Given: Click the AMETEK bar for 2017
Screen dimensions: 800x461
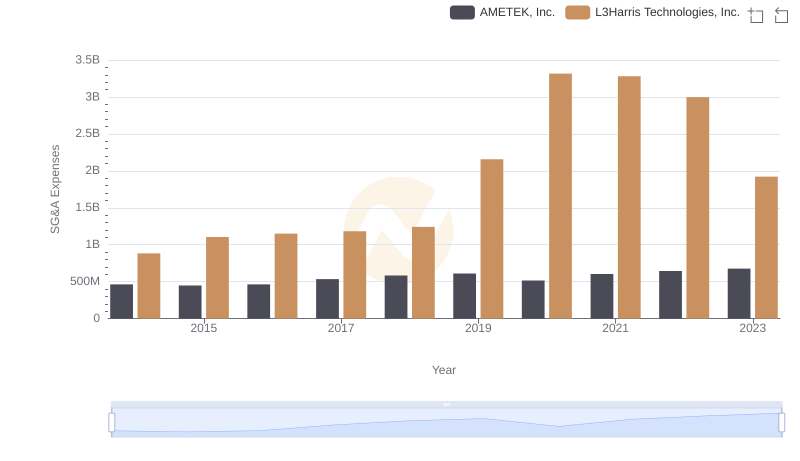Looking at the screenshot, I should pyautogui.click(x=327, y=299).
